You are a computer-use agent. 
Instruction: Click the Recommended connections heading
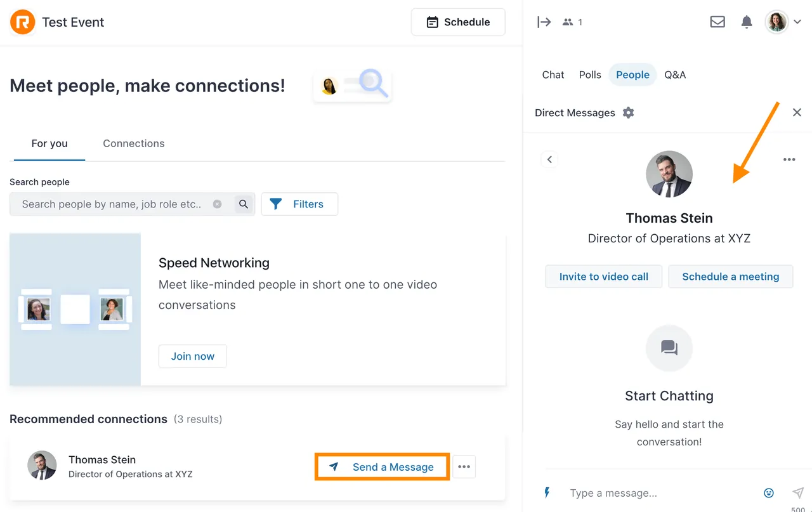(88, 419)
